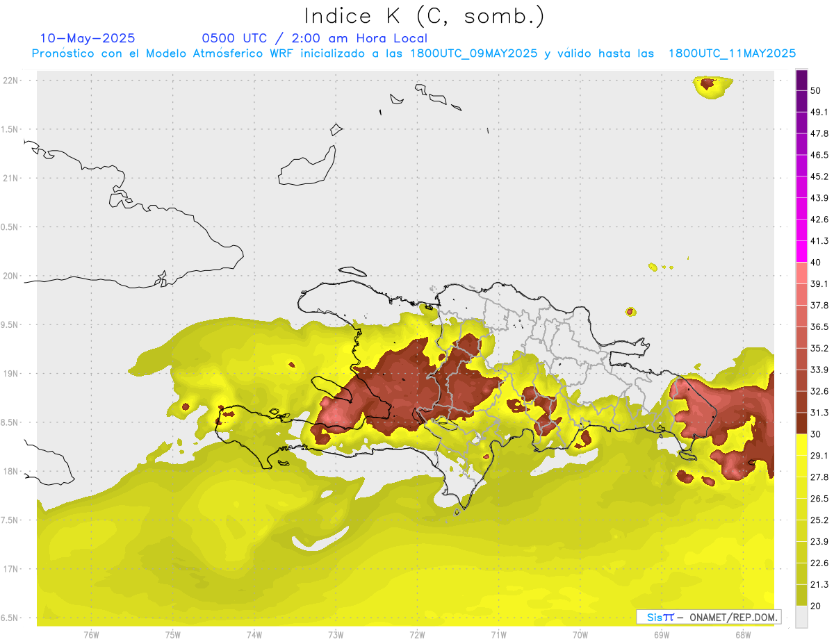The width and height of the screenshot is (834, 644).
Task: Click the "31.3" color scale label
Action: click(819, 413)
